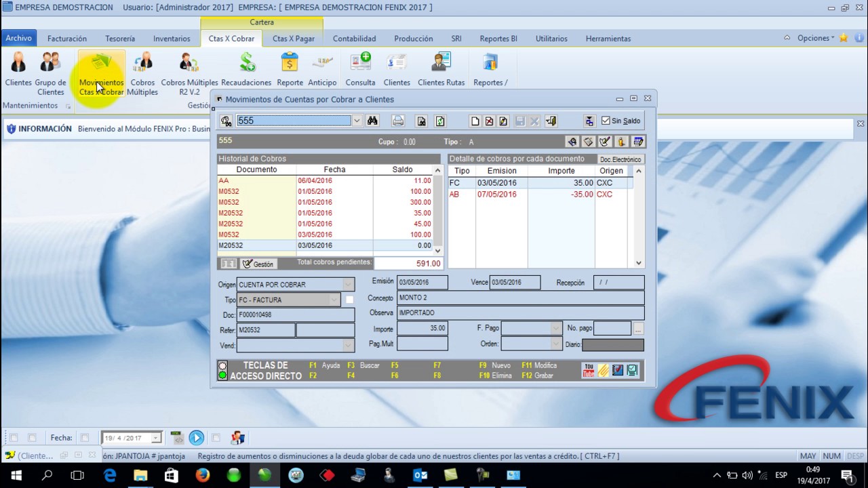
Task: Switch to Inventarios tab
Action: click(172, 39)
